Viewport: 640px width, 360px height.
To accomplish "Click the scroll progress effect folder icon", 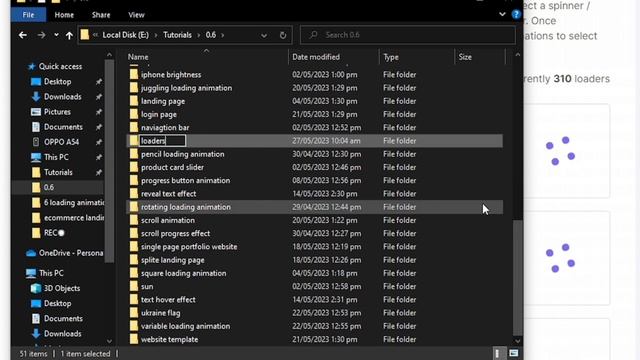I will click(x=134, y=233).
